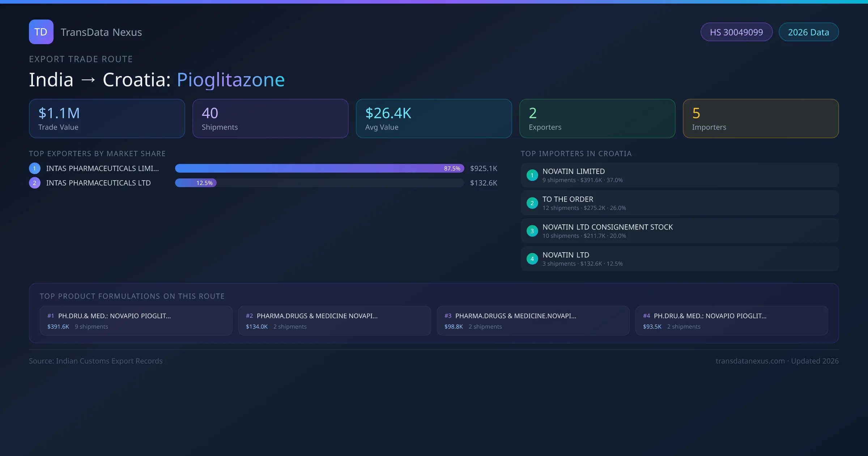Click the TD logo icon
Viewport: 868px width, 456px height.
tap(41, 32)
